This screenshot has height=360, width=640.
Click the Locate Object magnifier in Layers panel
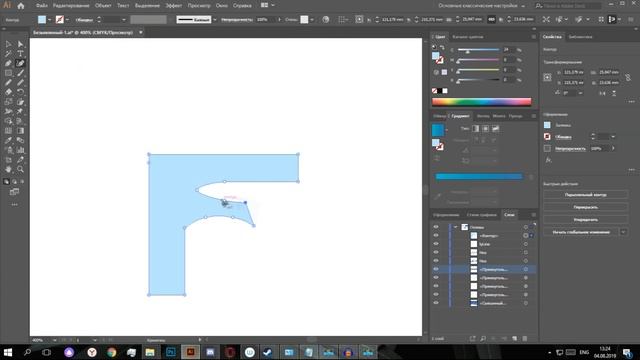483,338
